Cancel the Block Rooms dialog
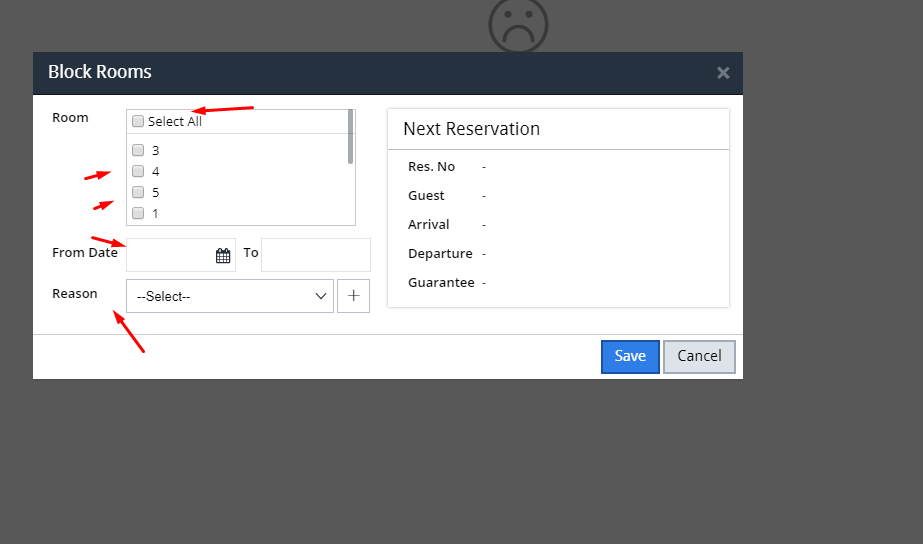This screenshot has height=544, width=923. click(699, 356)
